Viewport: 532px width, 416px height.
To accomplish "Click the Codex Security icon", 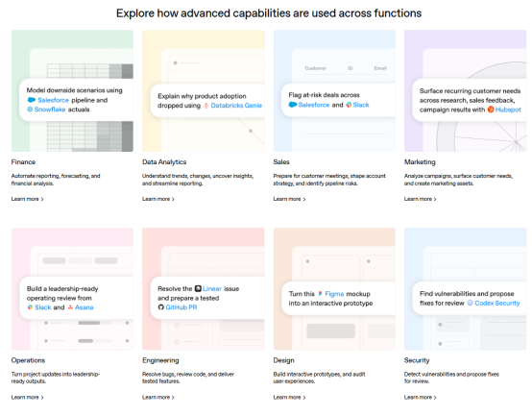I will pos(470,303).
